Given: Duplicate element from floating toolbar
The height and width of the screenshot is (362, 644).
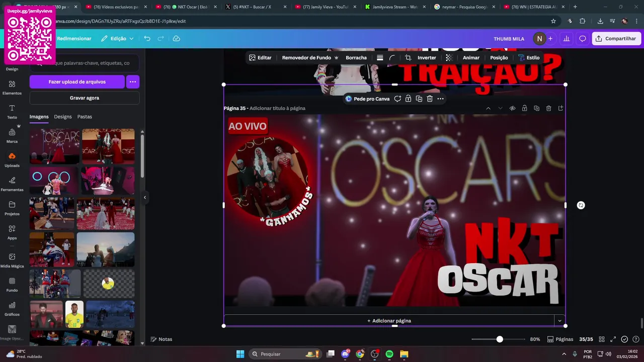Looking at the screenshot, I should point(419,99).
